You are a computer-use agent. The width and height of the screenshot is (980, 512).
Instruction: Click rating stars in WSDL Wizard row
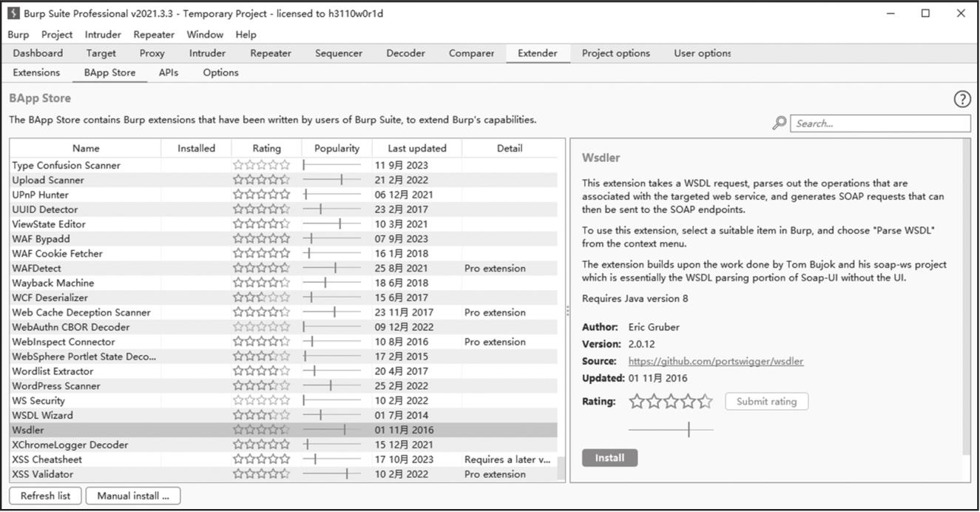point(262,415)
